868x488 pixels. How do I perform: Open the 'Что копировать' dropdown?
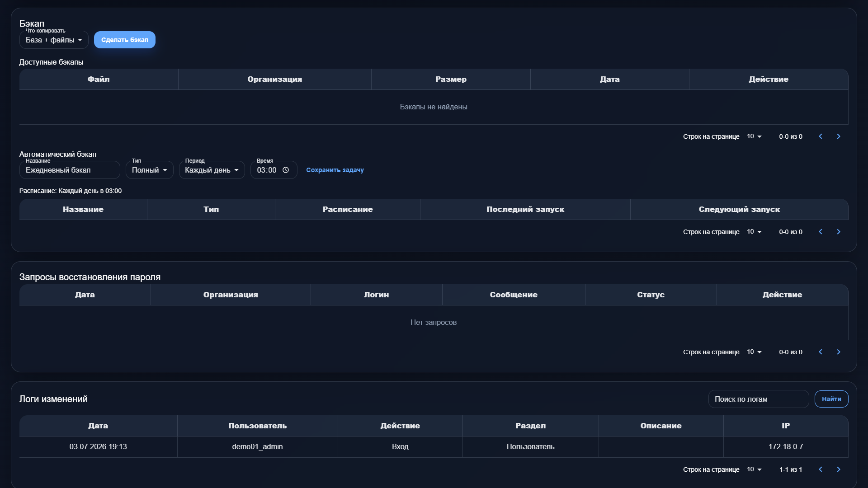(54, 40)
